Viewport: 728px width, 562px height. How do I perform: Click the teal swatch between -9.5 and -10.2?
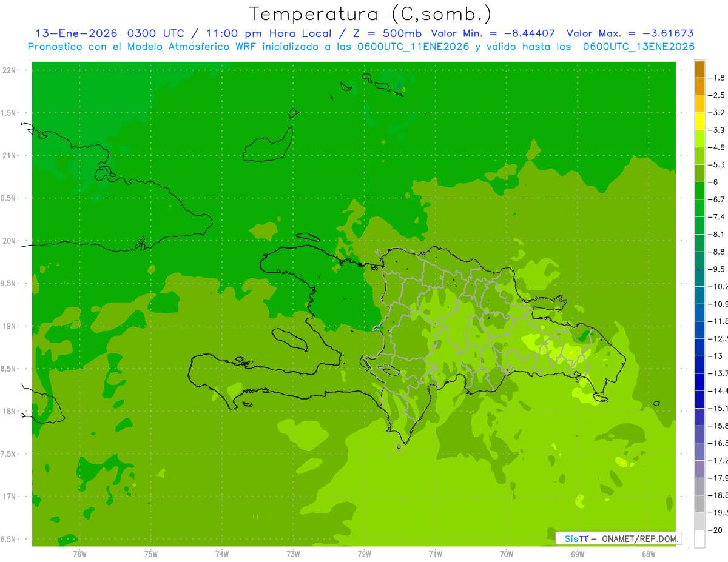click(x=699, y=278)
